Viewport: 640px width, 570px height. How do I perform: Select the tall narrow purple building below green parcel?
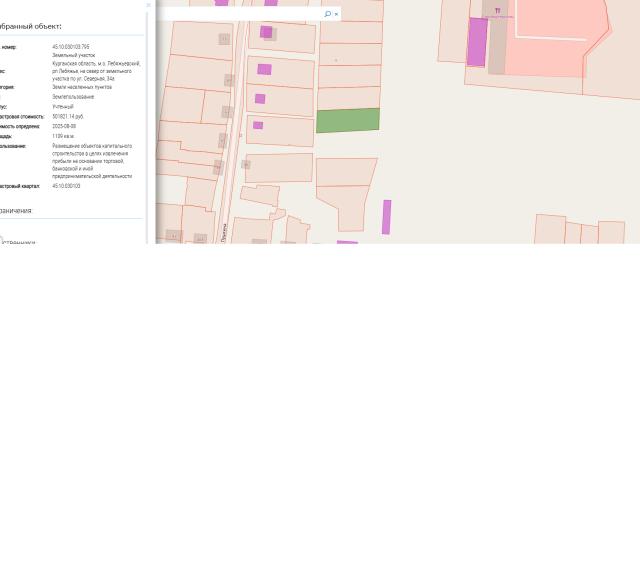[x=386, y=217]
